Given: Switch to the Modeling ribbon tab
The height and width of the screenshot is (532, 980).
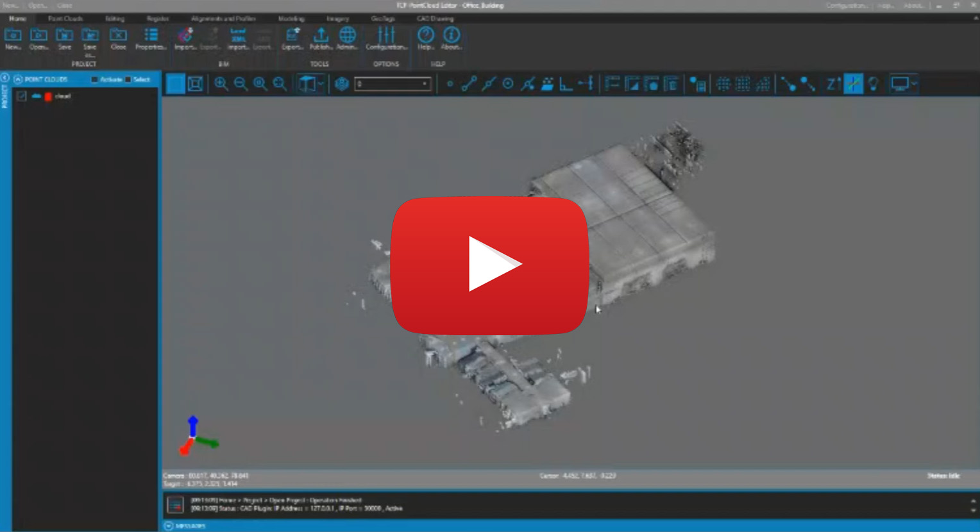Looking at the screenshot, I should pos(291,19).
